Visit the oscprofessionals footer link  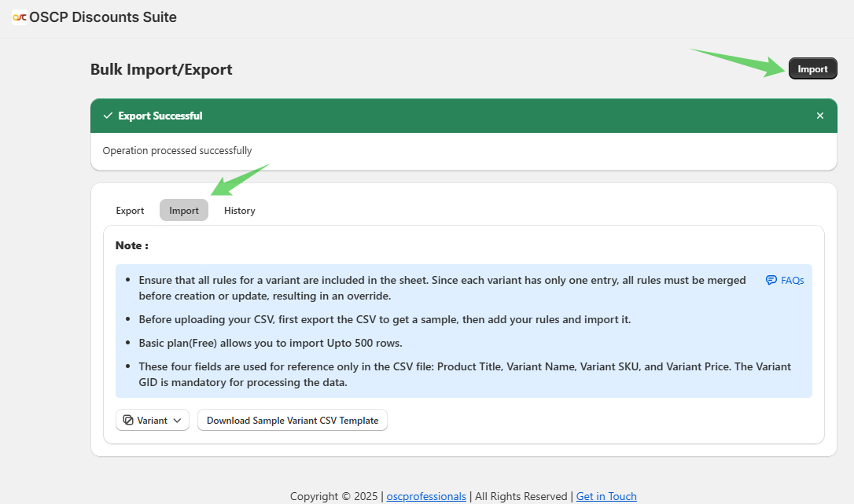click(425, 496)
